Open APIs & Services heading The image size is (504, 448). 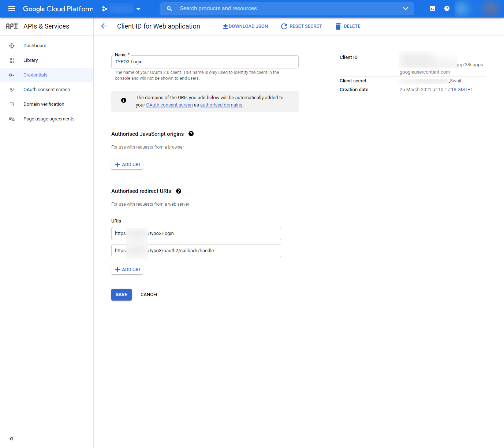pyautogui.click(x=46, y=26)
